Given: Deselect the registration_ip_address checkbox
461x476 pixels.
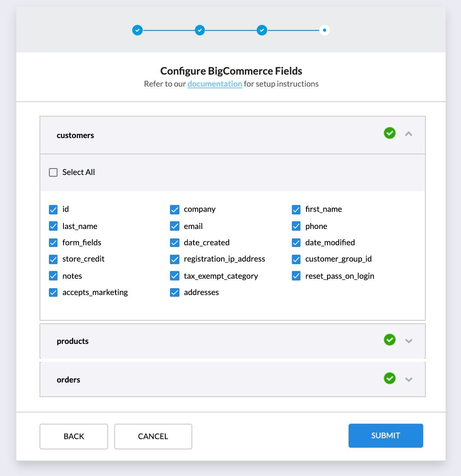Looking at the screenshot, I should [x=175, y=259].
